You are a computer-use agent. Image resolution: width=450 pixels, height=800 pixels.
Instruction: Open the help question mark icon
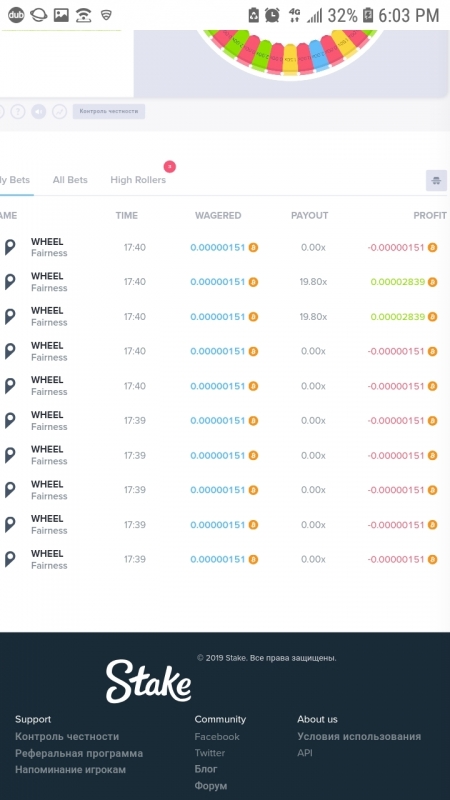tap(18, 111)
